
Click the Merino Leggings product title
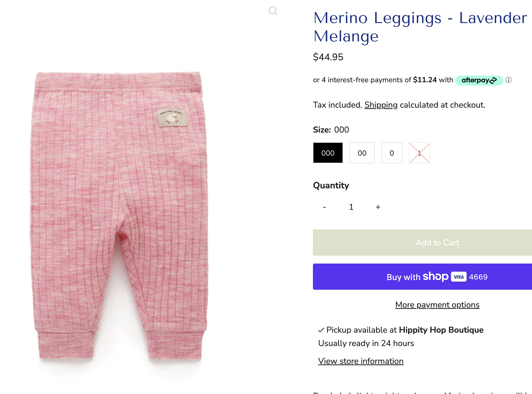[x=420, y=27]
